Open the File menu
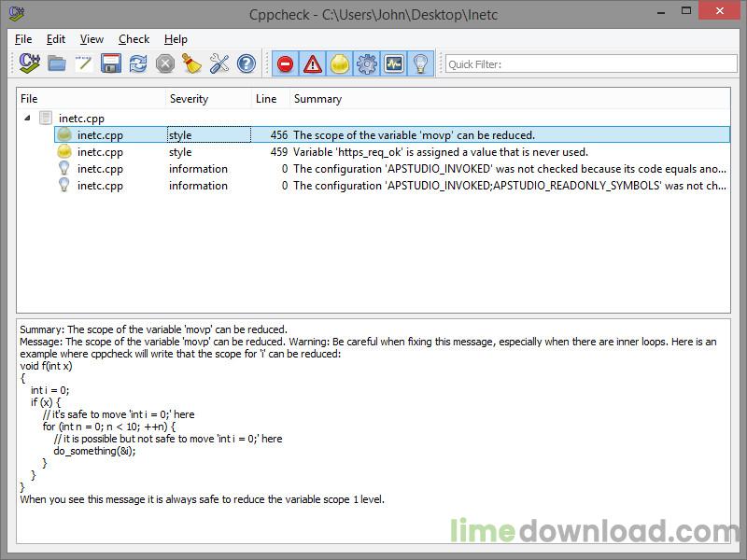The image size is (747, 560). click(x=23, y=39)
